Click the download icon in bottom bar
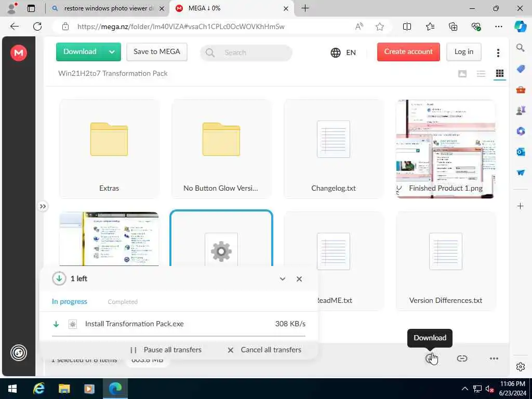Screen dimensions: 532x399 [x=430, y=358]
